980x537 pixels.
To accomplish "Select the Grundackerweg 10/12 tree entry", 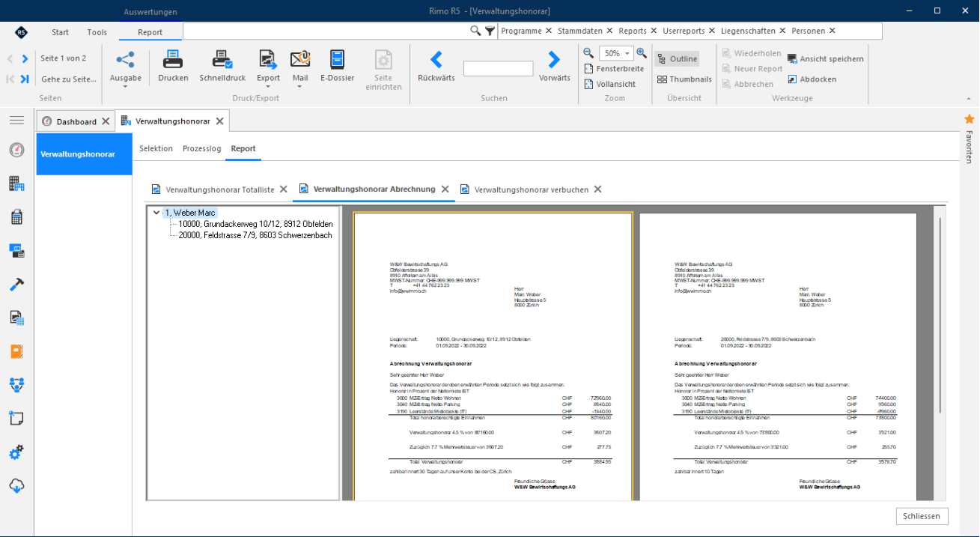I will coord(255,224).
